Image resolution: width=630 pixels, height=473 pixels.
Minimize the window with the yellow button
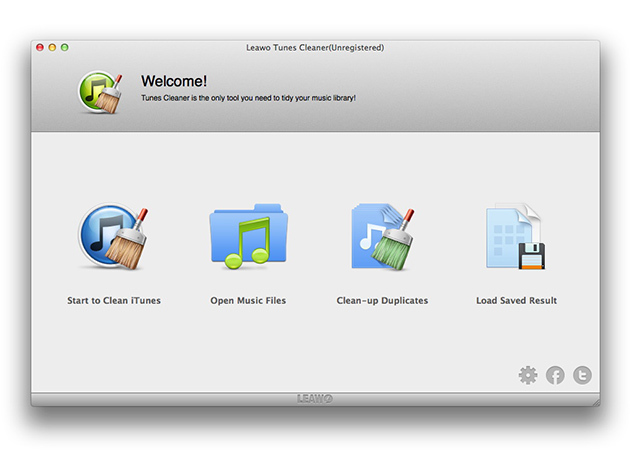tap(52, 47)
